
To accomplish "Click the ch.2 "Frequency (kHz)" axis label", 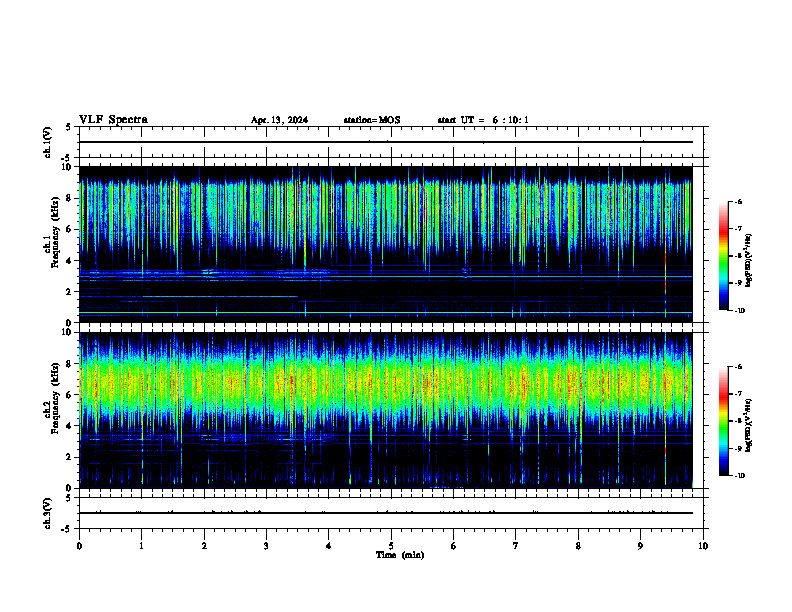I will point(55,398).
